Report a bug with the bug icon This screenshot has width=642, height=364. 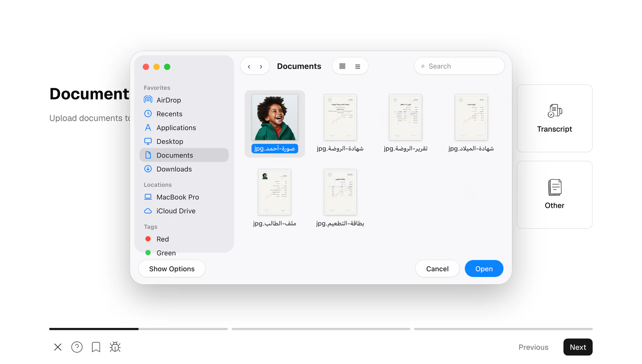click(x=115, y=347)
